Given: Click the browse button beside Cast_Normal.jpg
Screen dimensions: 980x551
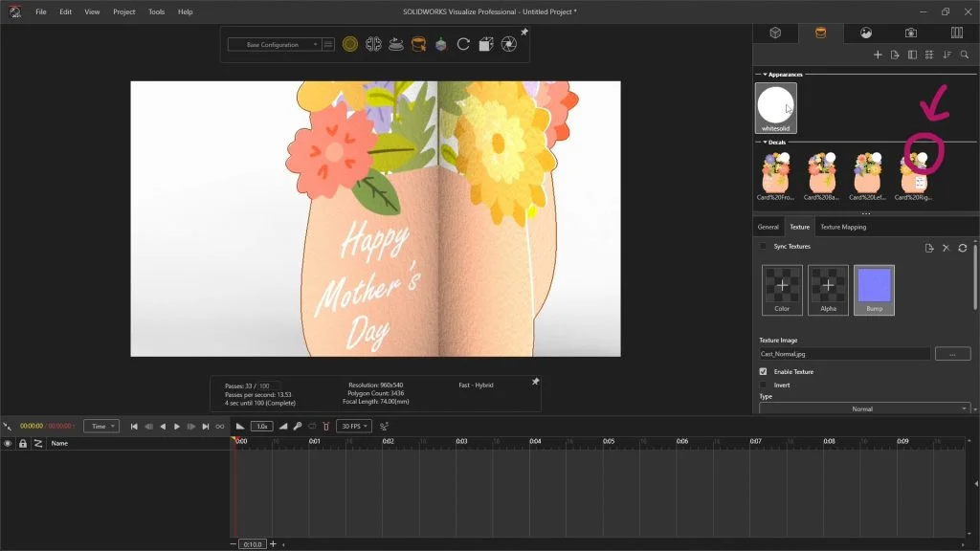Looking at the screenshot, I should pos(952,354).
